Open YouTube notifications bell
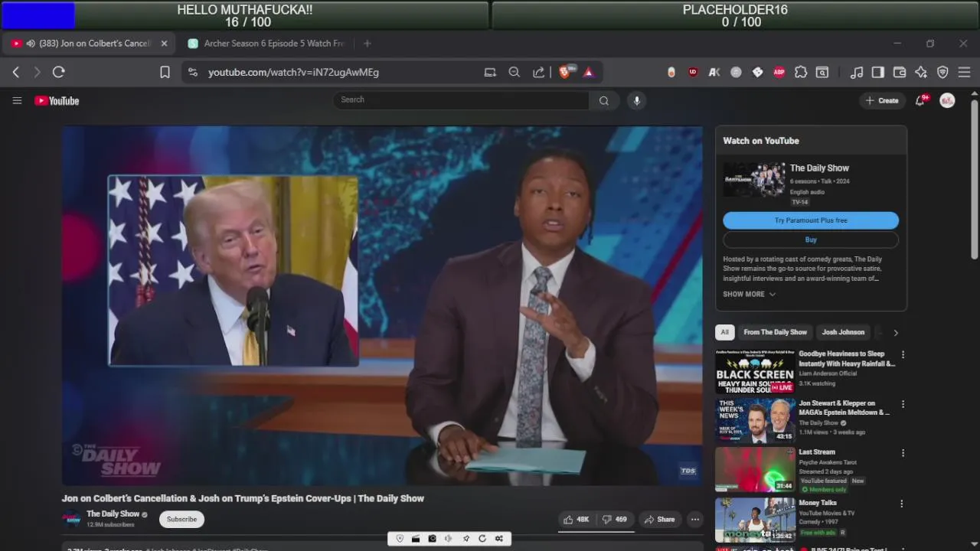The width and height of the screenshot is (980, 551). (921, 100)
